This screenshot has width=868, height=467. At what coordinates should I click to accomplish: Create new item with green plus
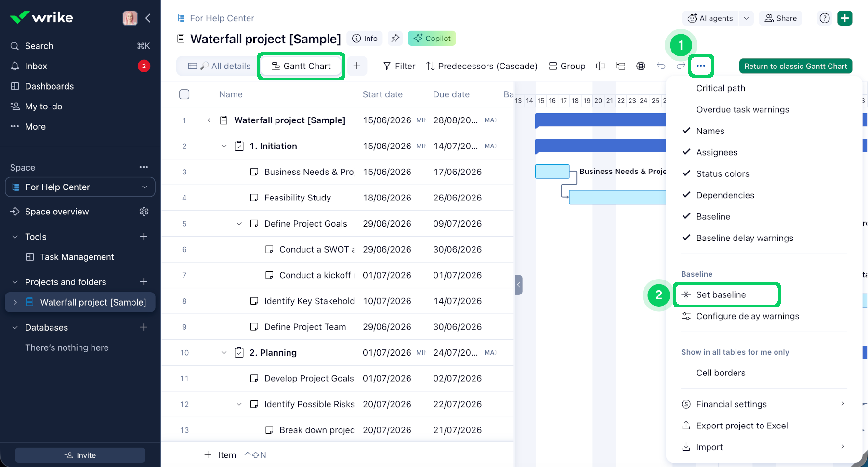point(845,18)
